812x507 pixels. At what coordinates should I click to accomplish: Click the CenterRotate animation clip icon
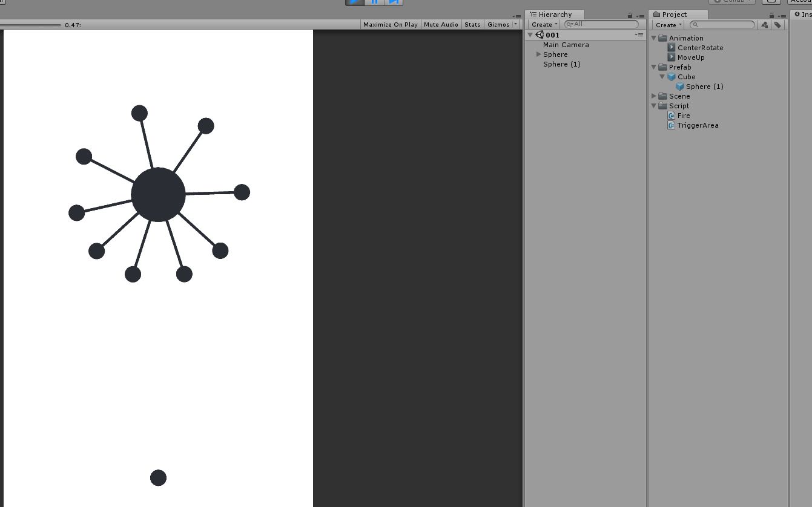click(x=672, y=48)
